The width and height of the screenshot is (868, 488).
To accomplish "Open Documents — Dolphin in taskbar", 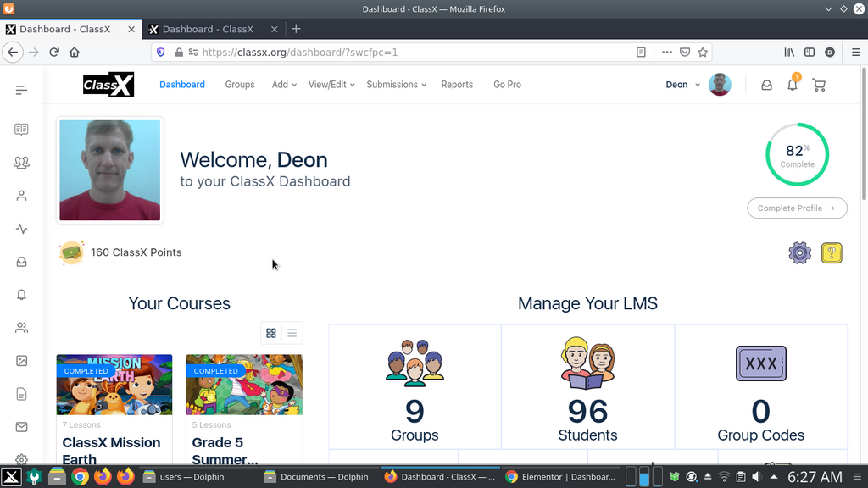I will coord(316,476).
